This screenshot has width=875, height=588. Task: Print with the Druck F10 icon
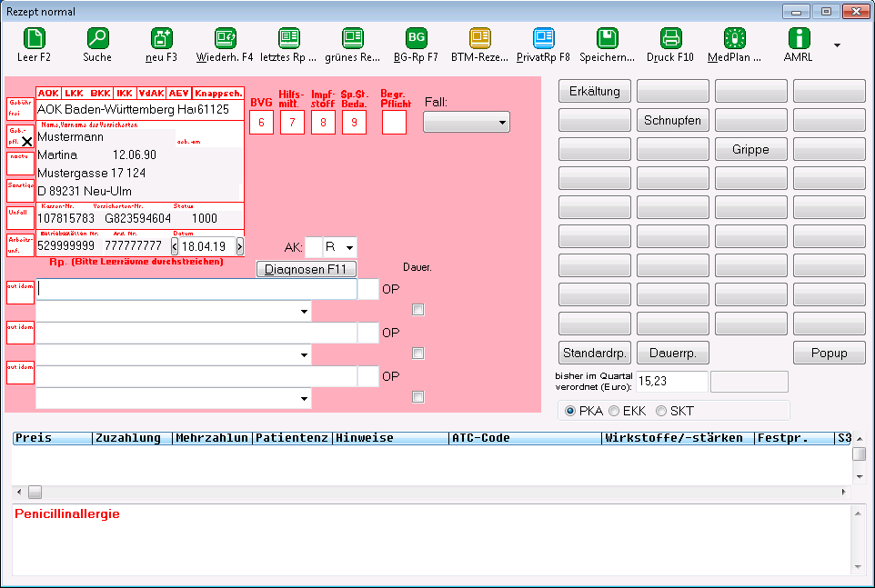[670, 38]
